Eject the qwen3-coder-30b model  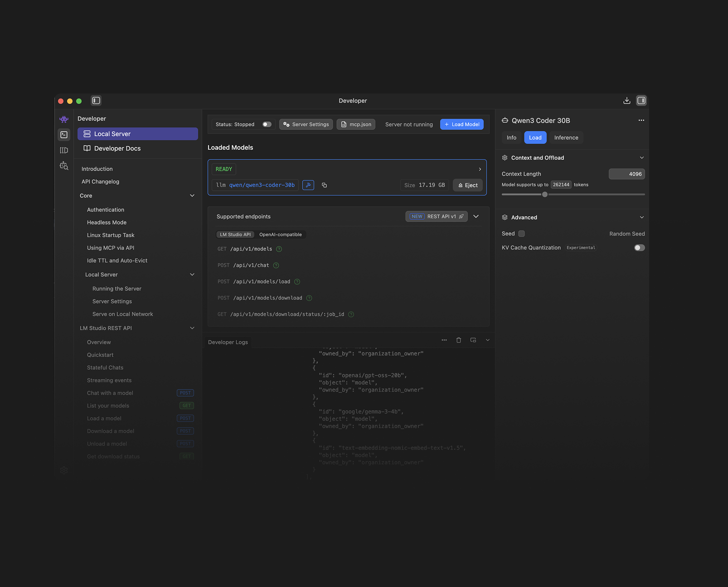(x=467, y=185)
